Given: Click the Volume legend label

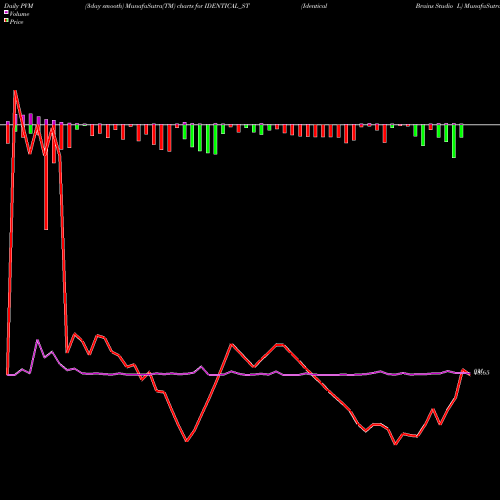Looking at the screenshot, I should 19,14.
